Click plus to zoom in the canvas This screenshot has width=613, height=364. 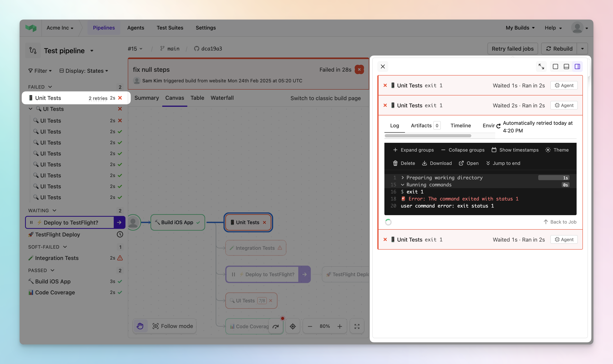click(340, 326)
